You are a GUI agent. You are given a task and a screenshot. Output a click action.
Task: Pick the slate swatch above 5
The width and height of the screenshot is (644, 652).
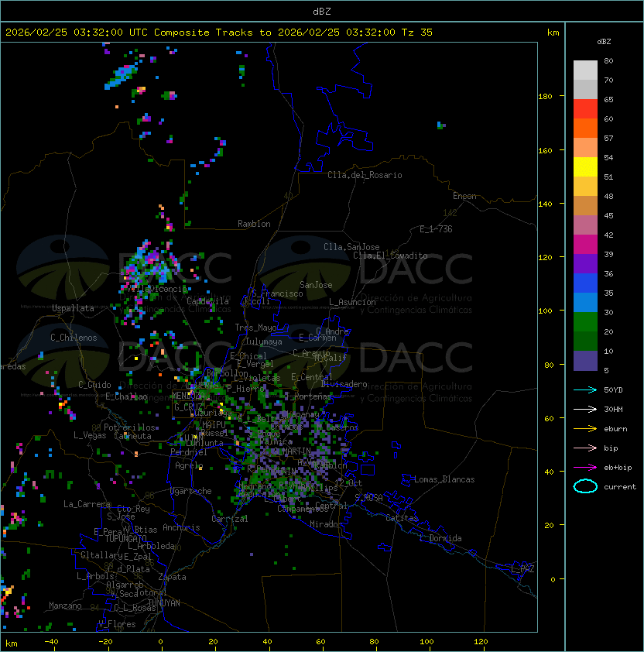click(x=585, y=361)
